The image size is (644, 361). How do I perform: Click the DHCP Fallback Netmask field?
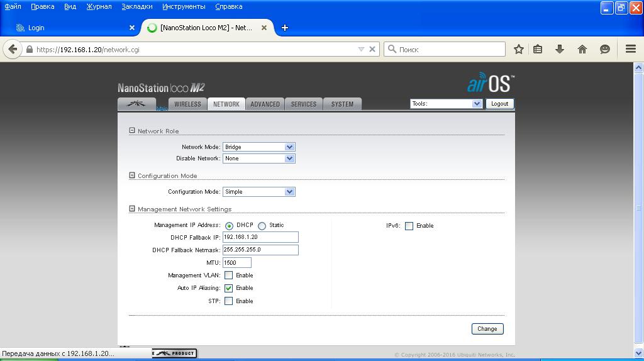(260, 250)
